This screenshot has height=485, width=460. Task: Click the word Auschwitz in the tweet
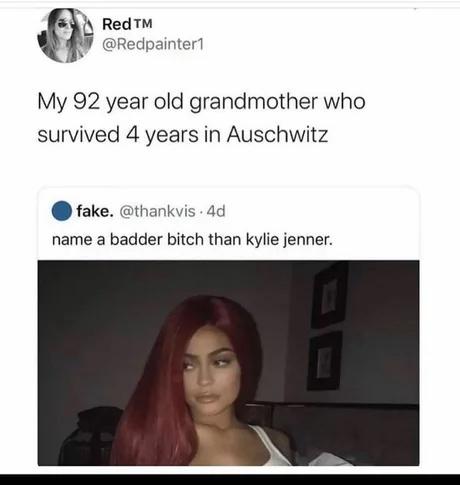tap(277, 135)
